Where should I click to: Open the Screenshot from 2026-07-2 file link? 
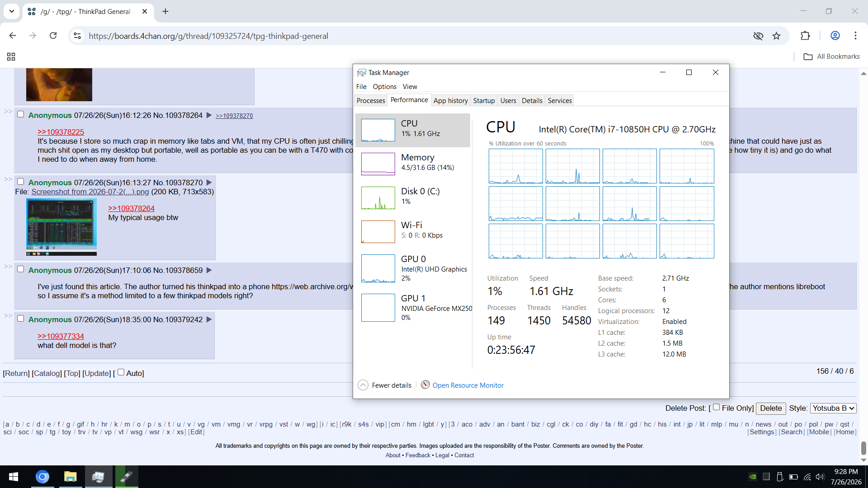[x=90, y=192]
